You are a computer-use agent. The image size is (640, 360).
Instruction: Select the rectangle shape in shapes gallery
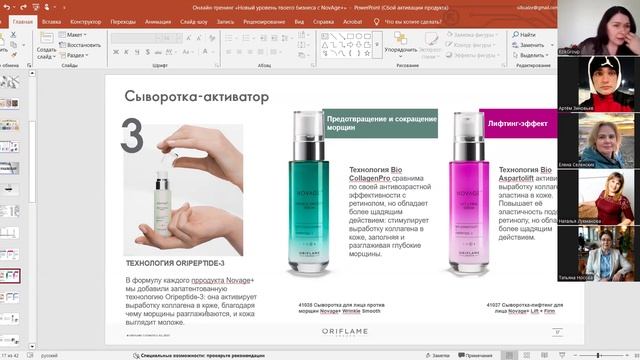coord(351,36)
